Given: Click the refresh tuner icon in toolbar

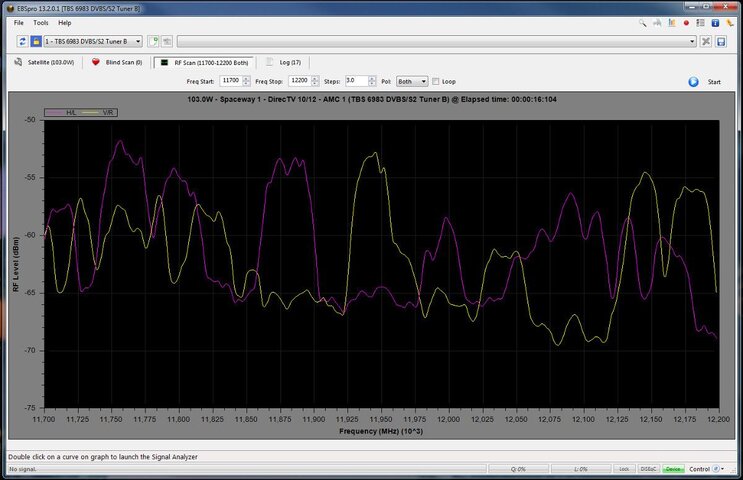Looking at the screenshot, I should (22, 41).
